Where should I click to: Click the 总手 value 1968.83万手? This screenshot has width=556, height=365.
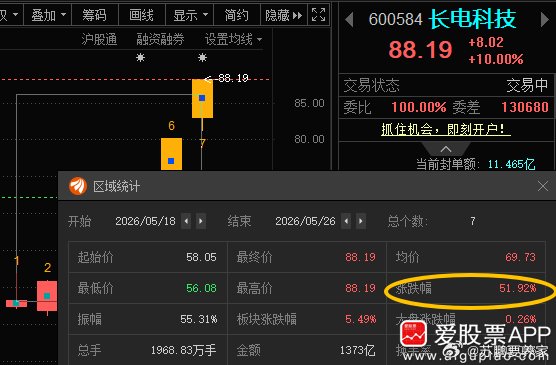point(184,350)
